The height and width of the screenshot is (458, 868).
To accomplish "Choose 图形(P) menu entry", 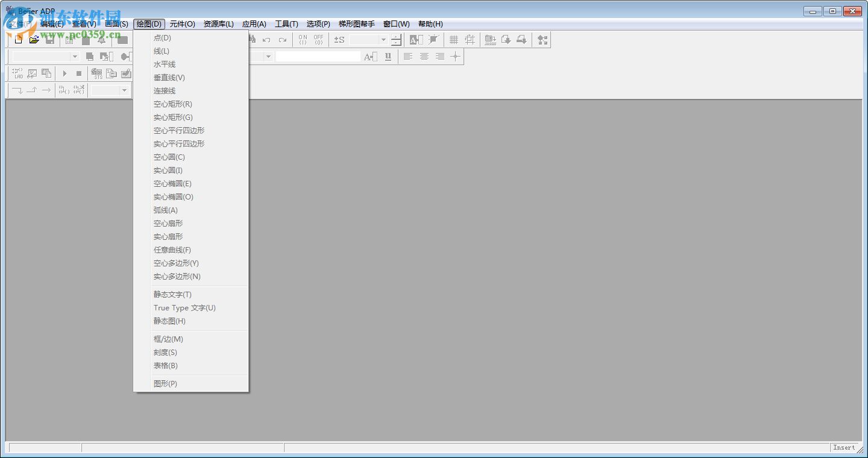I will click(191, 384).
